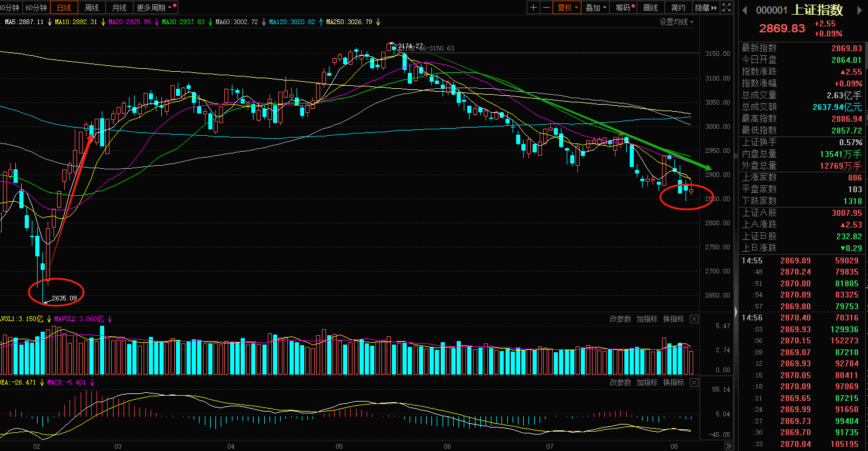Image resolution: width=868 pixels, height=451 pixels.
Task: Click the 今日开盘 value 2864.01
Action: (x=846, y=60)
